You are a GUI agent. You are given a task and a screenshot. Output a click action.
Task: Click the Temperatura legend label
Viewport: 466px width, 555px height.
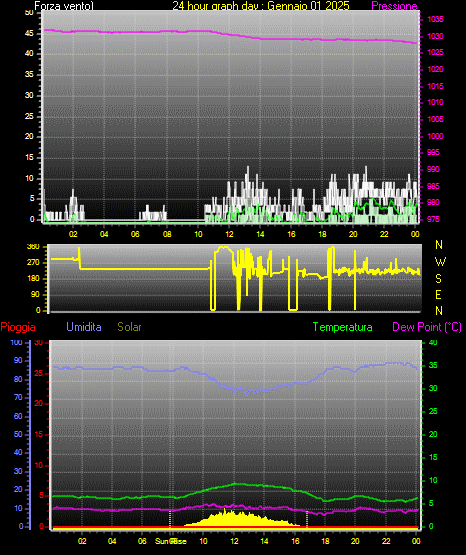point(343,327)
